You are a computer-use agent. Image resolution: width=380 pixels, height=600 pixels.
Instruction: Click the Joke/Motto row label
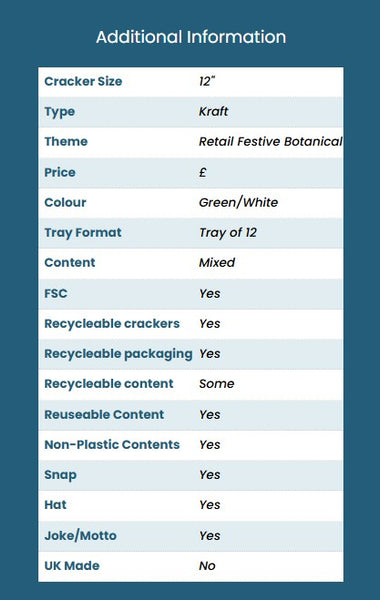point(80,535)
